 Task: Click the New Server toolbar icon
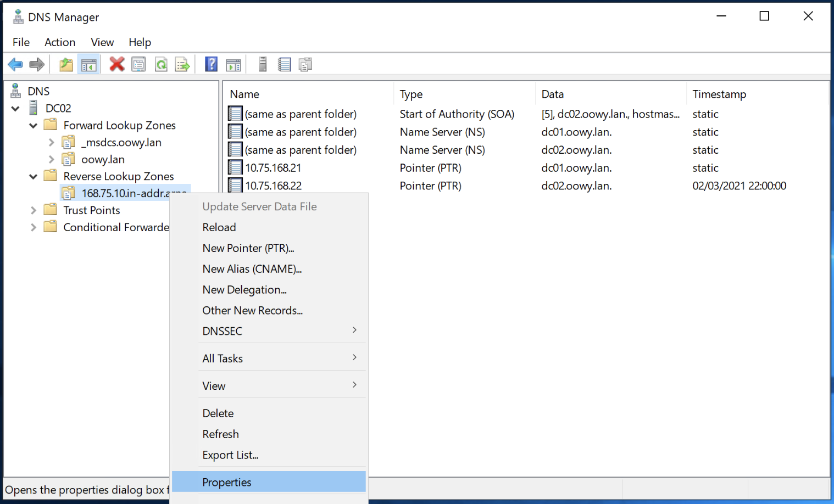click(x=263, y=65)
